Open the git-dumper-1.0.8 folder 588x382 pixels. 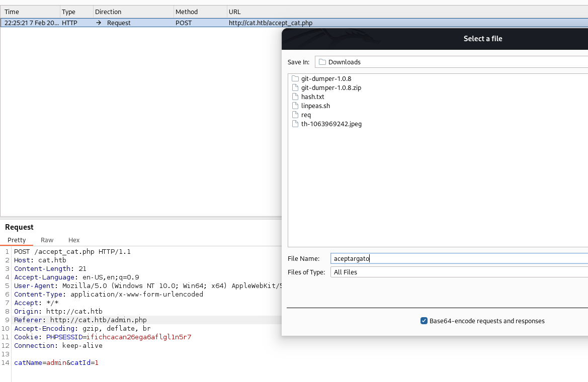(326, 79)
